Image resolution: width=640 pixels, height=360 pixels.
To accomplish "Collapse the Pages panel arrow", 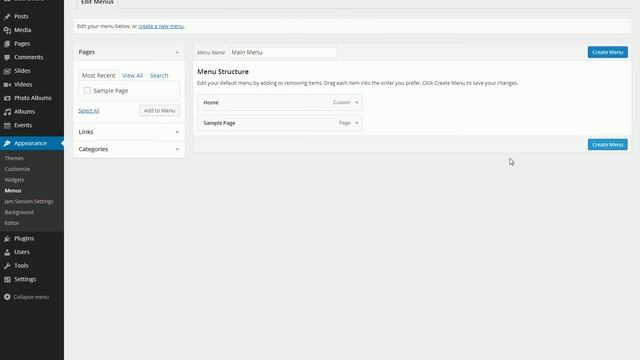I will [x=177, y=52].
